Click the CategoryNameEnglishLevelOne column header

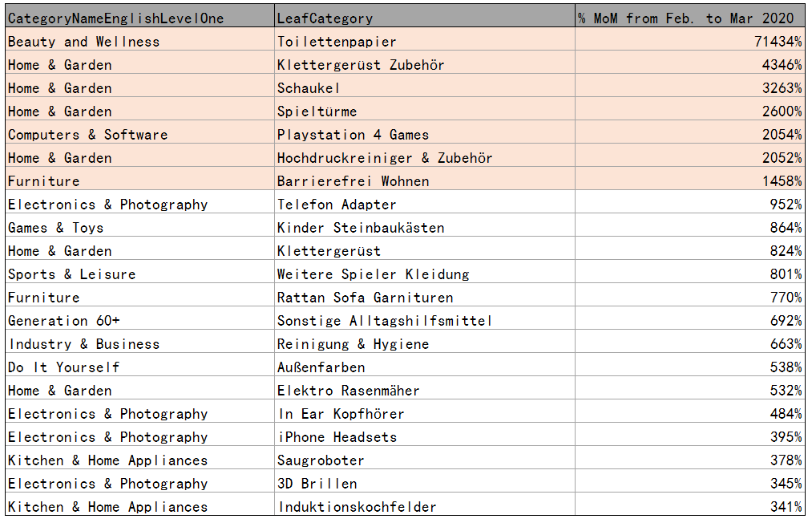[116, 18]
